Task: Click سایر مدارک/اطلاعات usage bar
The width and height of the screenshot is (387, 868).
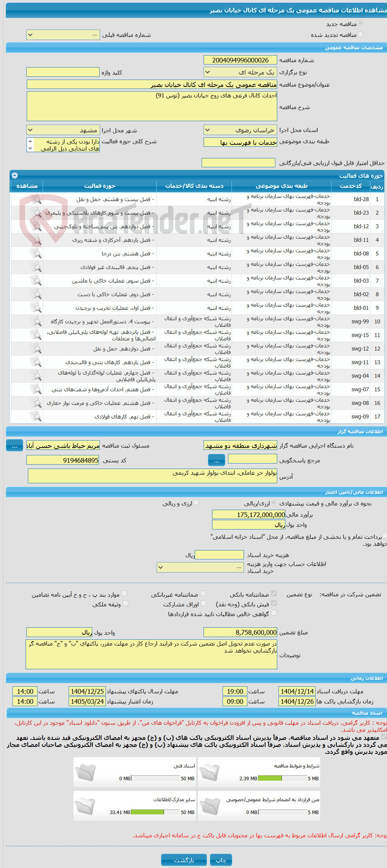Action: click(155, 812)
